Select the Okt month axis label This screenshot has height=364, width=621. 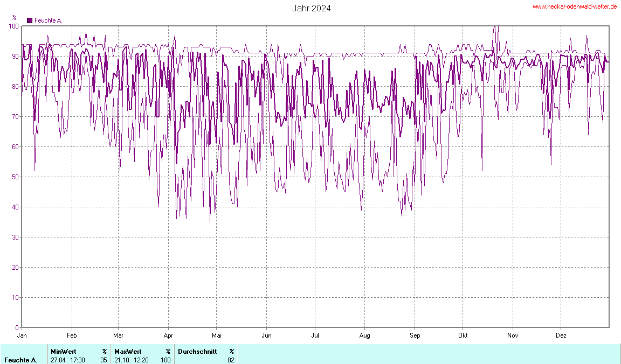point(462,335)
